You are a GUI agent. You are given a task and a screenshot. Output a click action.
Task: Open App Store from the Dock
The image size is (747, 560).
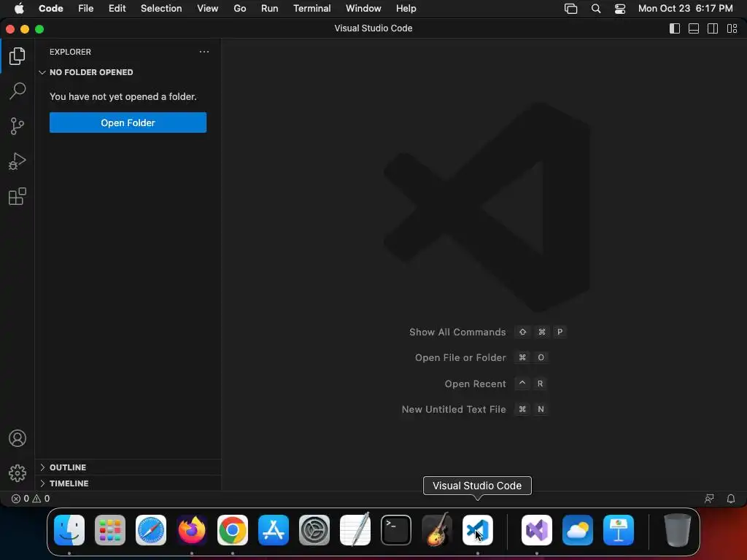tap(274, 530)
